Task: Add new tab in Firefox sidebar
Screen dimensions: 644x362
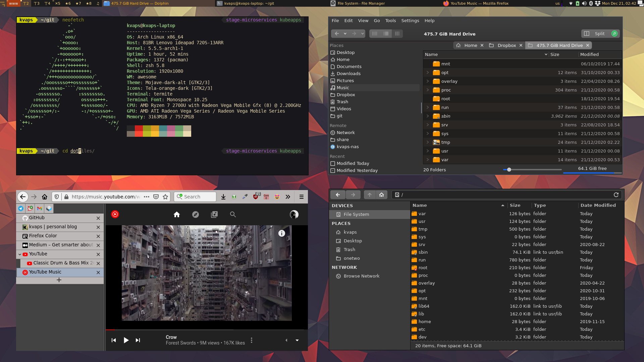Action: point(59,280)
